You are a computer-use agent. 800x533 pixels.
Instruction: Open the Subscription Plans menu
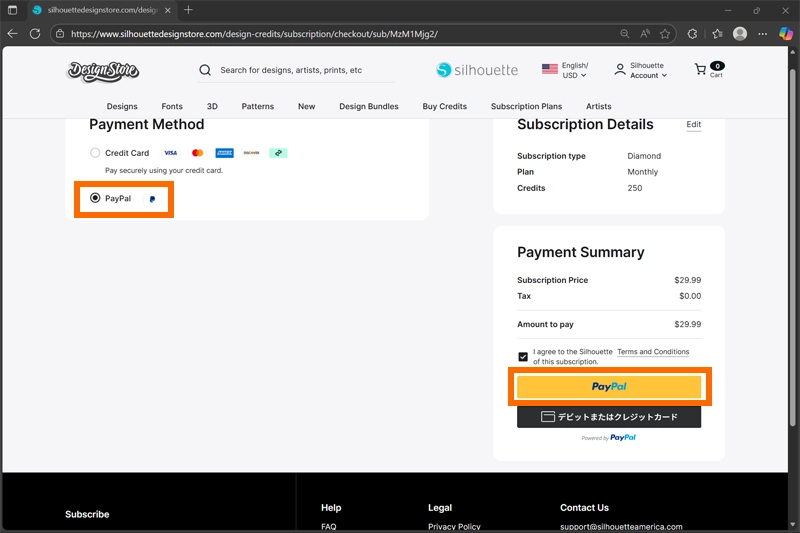coord(526,106)
